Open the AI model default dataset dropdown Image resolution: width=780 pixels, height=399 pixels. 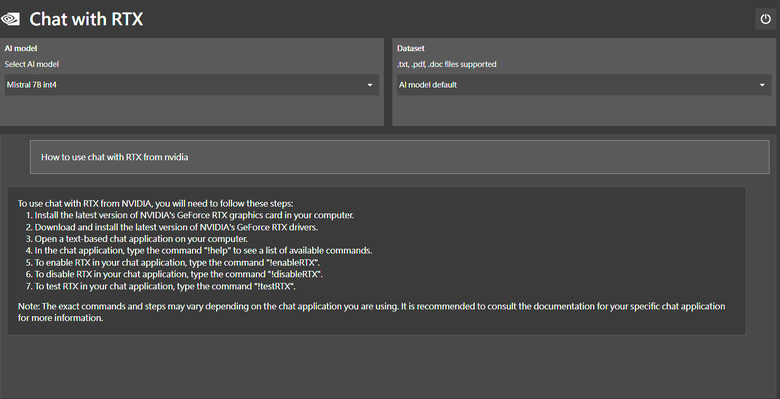point(584,85)
